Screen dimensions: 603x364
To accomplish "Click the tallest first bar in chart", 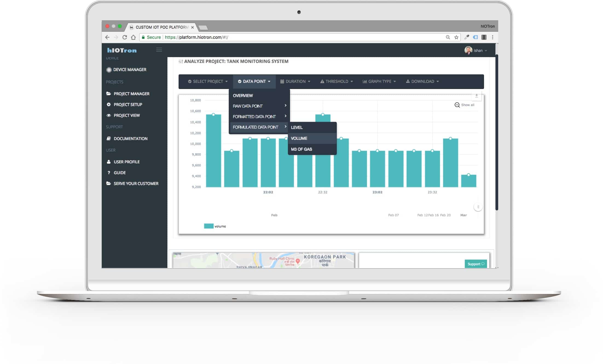I will pyautogui.click(x=213, y=151).
